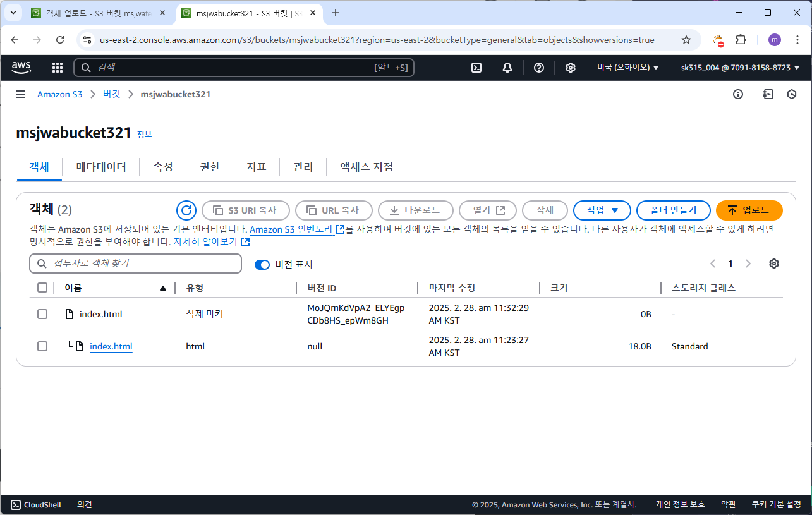This screenshot has width=812, height=515.
Task: Open CloudShell in the footer
Action: point(36,504)
